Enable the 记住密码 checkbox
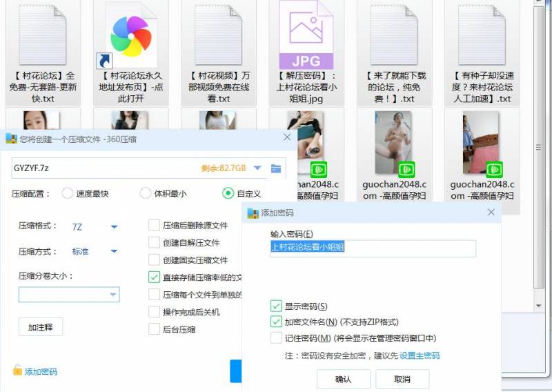 [x=277, y=337]
